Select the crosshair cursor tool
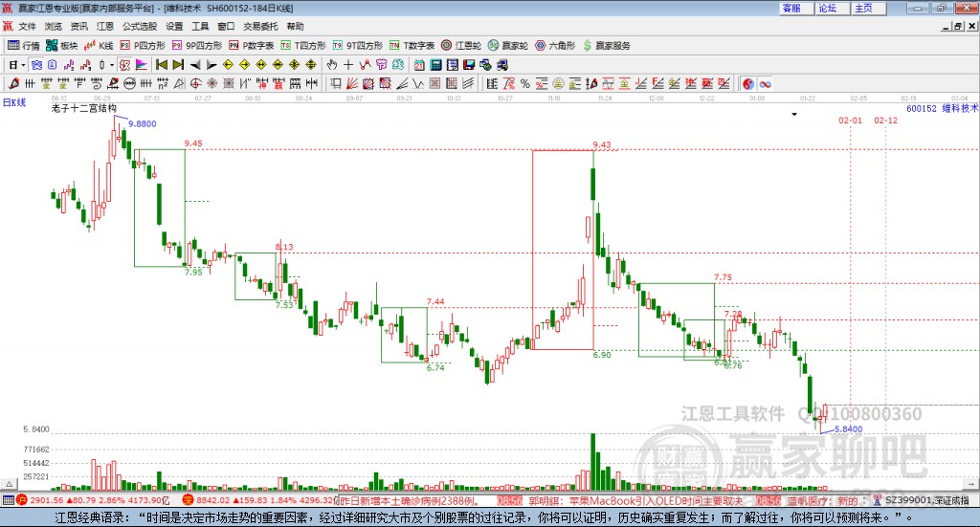 [x=348, y=65]
